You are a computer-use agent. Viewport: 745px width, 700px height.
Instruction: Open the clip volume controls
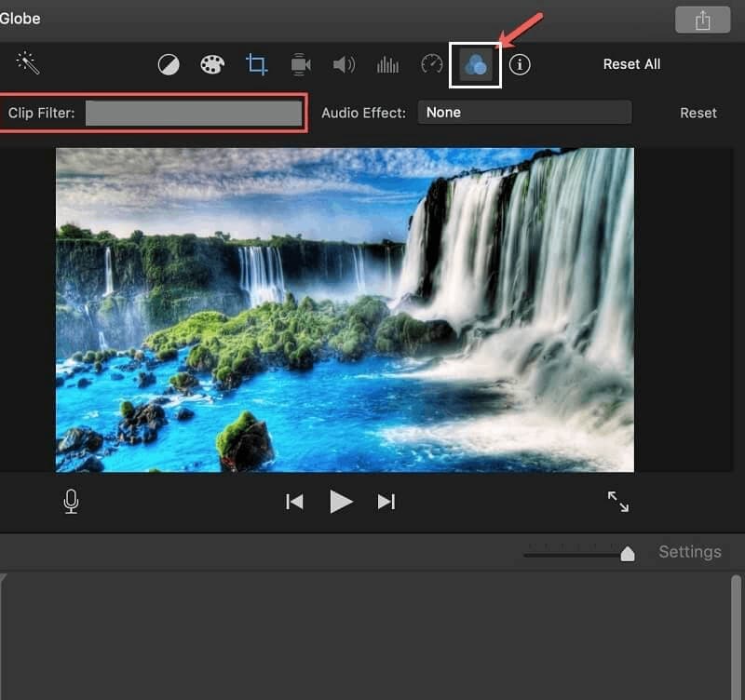click(344, 64)
